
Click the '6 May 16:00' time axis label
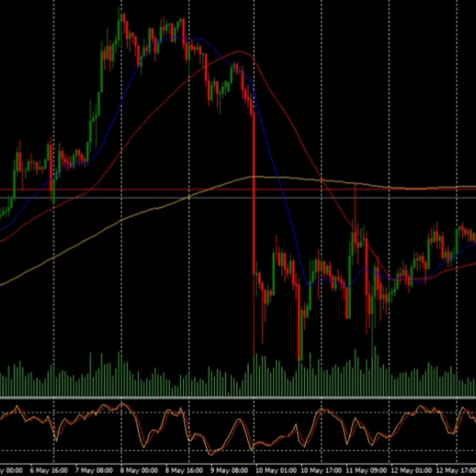[x=49, y=470]
